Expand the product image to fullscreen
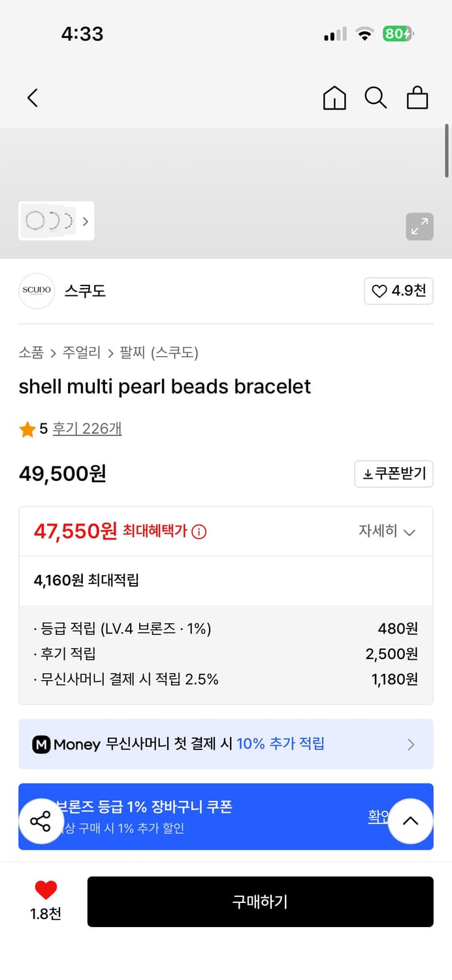Image resolution: width=452 pixels, height=980 pixels. [419, 227]
